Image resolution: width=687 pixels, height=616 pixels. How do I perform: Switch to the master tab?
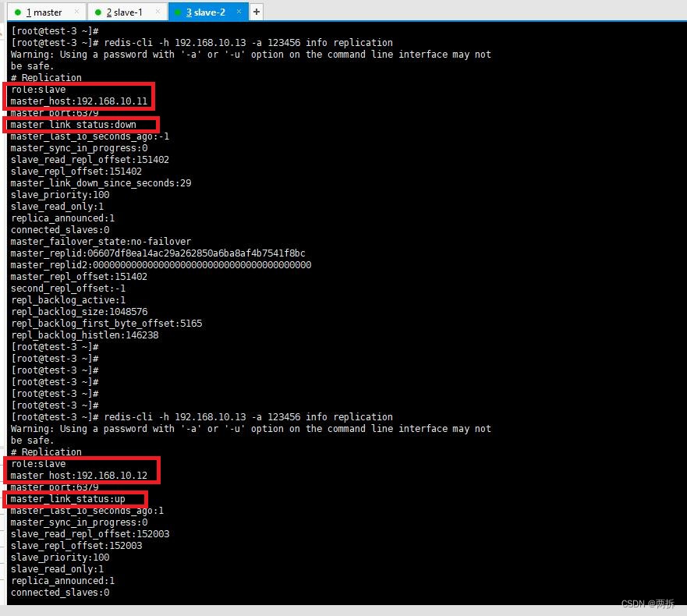[44, 12]
